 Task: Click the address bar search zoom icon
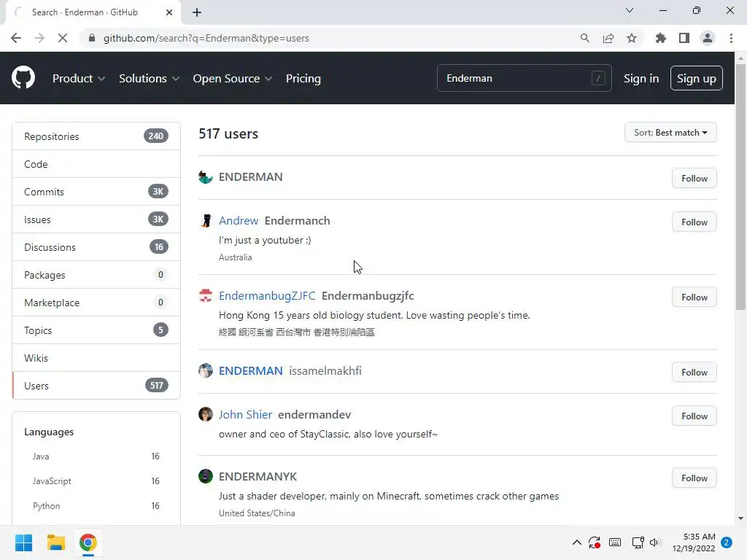point(584,38)
